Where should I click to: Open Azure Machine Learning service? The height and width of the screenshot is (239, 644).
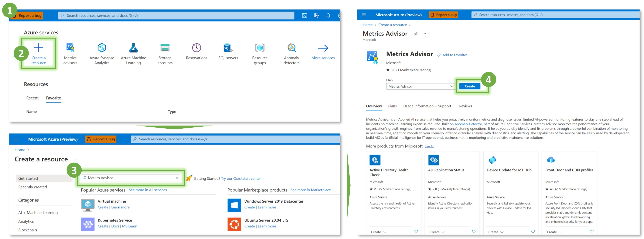(x=133, y=48)
